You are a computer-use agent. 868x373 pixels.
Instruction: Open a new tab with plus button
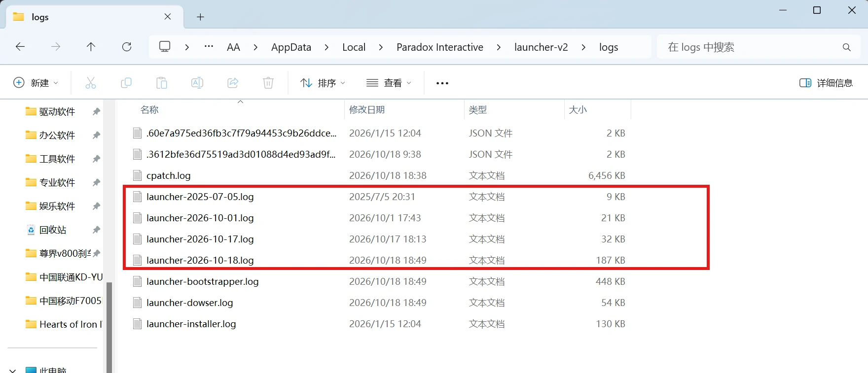(x=200, y=17)
